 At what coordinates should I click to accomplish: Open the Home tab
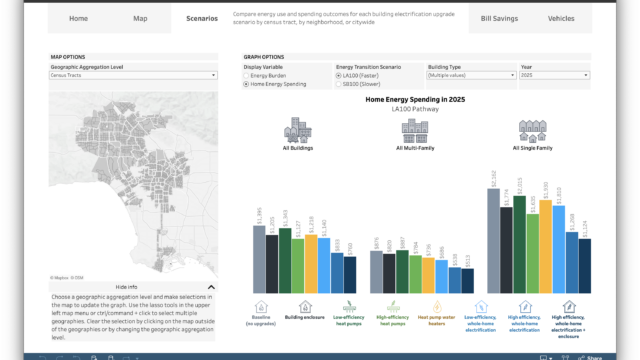coord(78,18)
